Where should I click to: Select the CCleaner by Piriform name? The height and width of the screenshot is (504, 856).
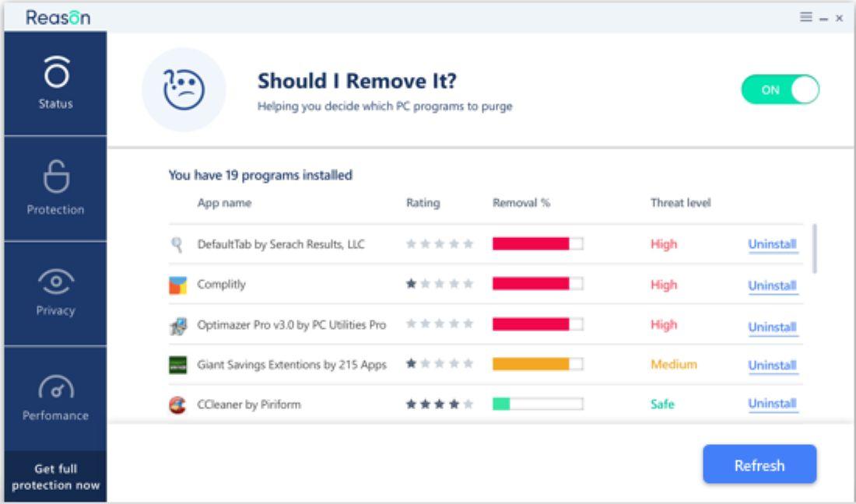pos(249,404)
